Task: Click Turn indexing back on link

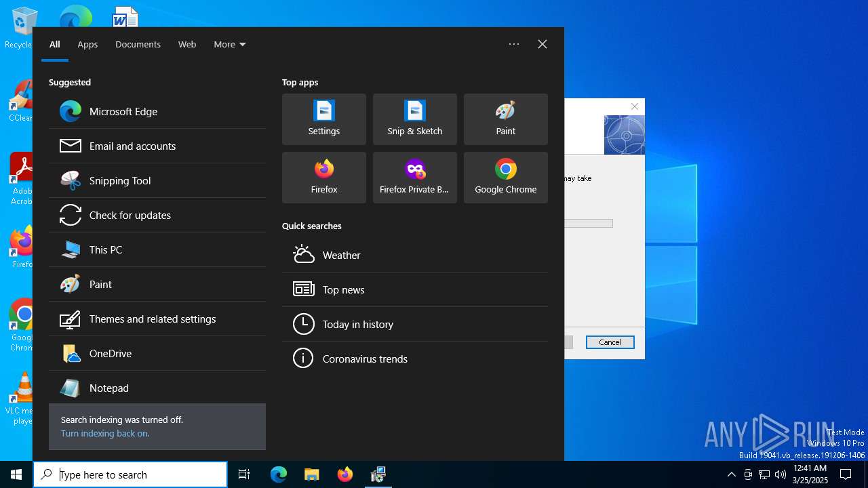Action: pyautogui.click(x=105, y=433)
